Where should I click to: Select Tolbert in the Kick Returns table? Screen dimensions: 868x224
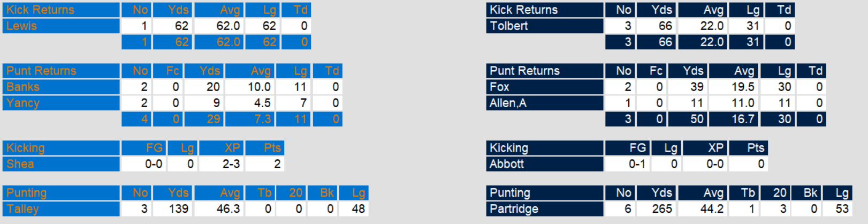click(509, 26)
